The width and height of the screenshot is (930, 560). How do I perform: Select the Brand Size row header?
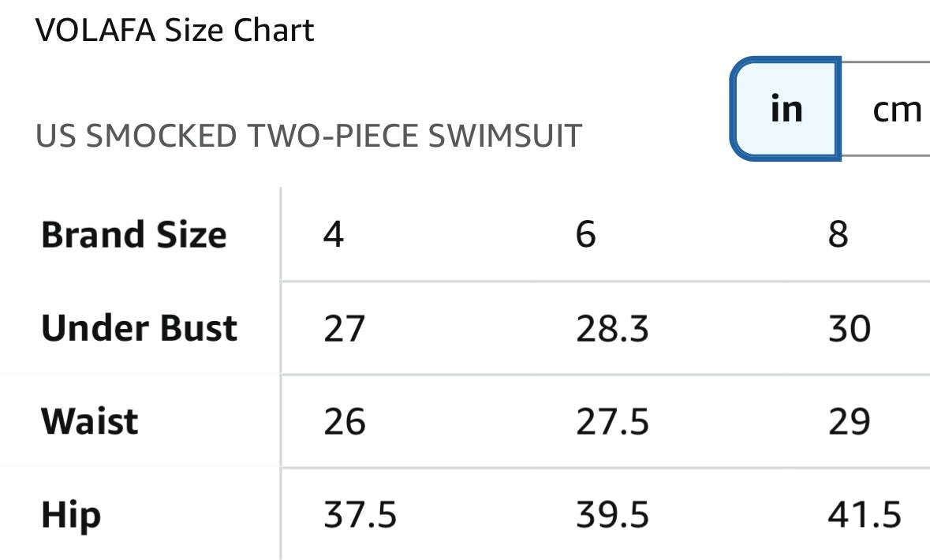tap(134, 235)
